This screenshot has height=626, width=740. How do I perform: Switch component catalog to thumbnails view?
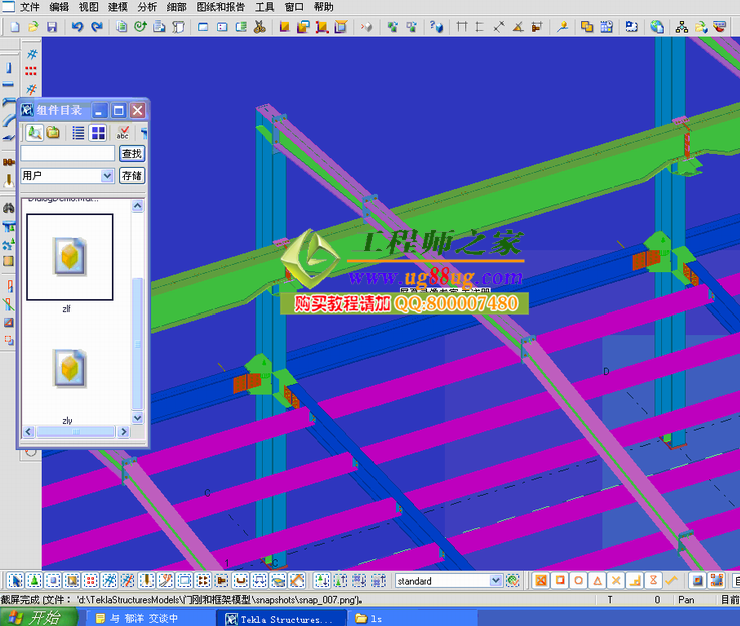(x=98, y=132)
